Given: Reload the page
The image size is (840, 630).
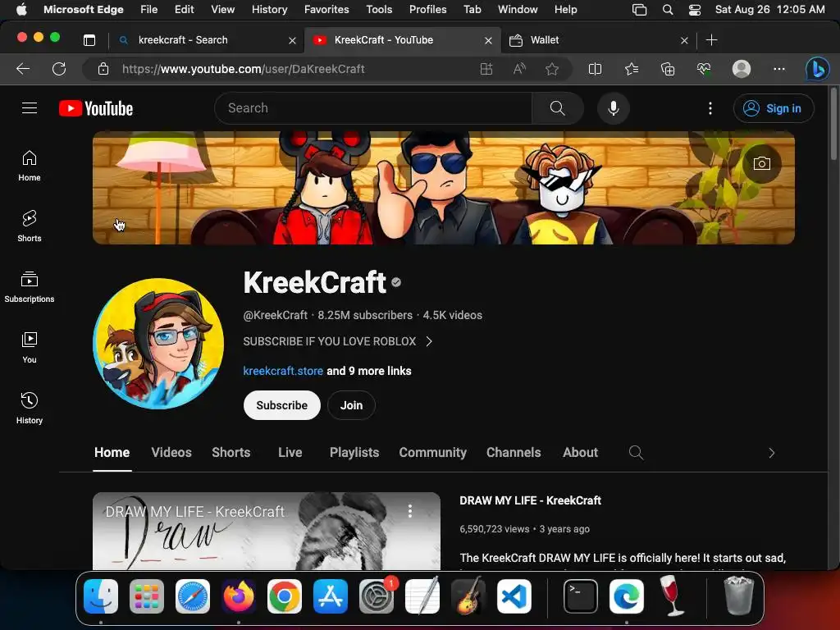Looking at the screenshot, I should click(59, 69).
